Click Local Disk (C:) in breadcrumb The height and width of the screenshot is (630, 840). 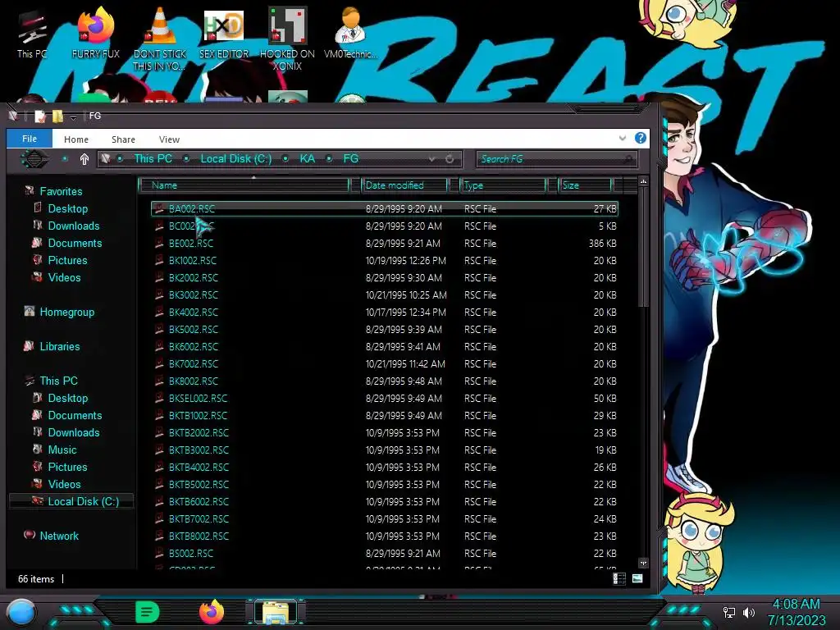point(235,158)
